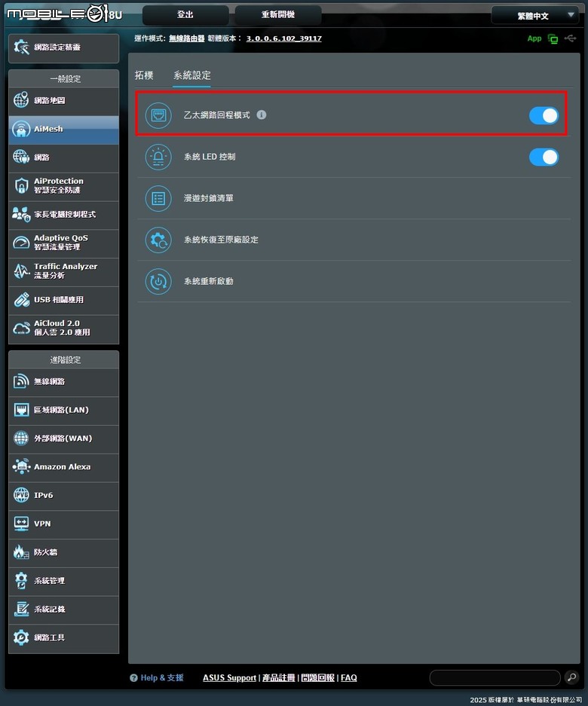
Task: Click the USB status icon in header
Action: 571,38
